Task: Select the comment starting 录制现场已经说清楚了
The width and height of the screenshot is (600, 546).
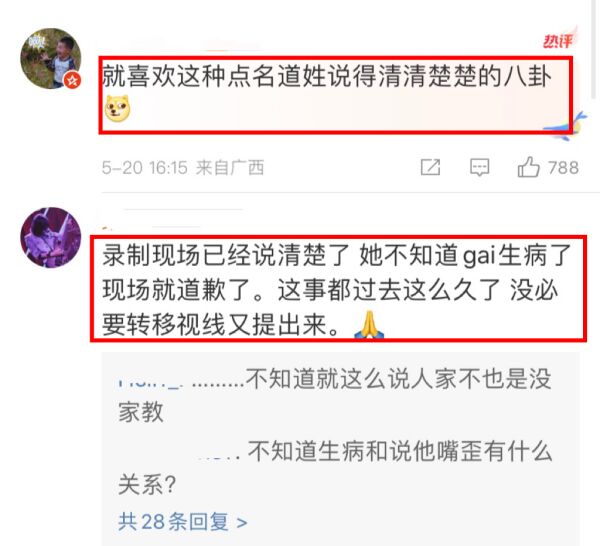Action: point(337,290)
